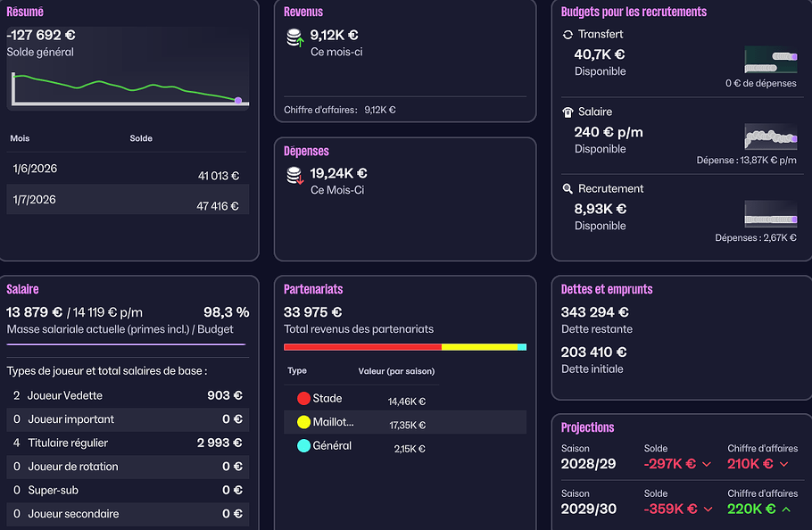Select the 2028/29 season projection

pyautogui.click(x=588, y=464)
